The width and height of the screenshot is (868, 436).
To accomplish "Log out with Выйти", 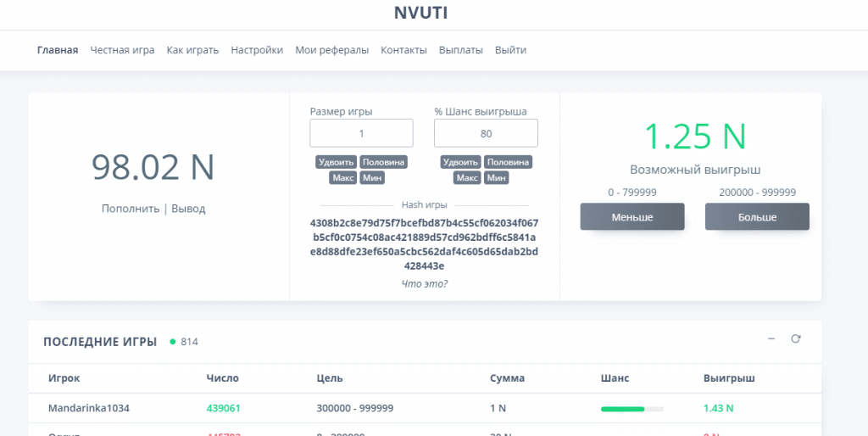I will [510, 50].
